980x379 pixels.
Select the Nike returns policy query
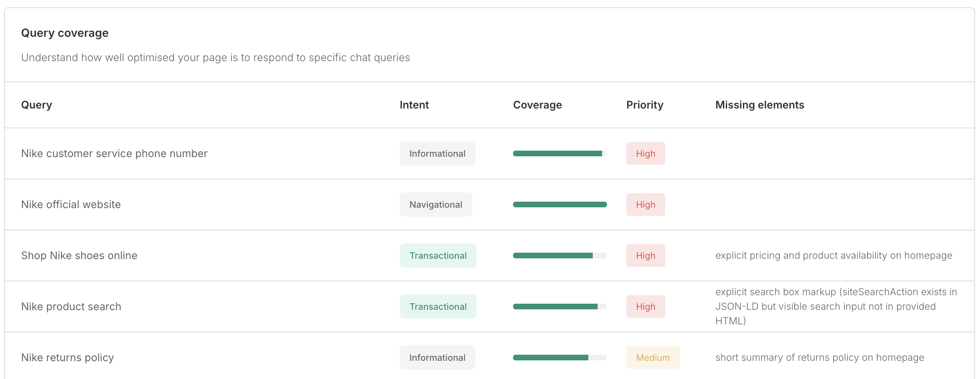click(x=68, y=358)
